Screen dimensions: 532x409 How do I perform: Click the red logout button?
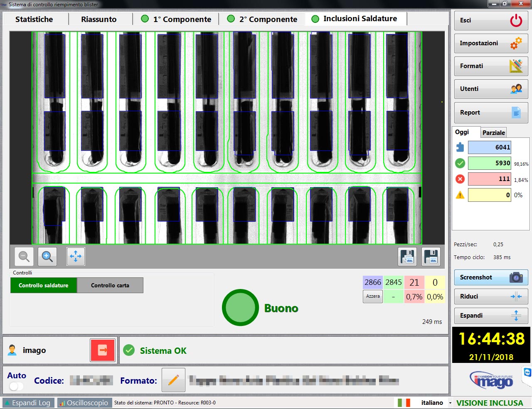tap(103, 350)
